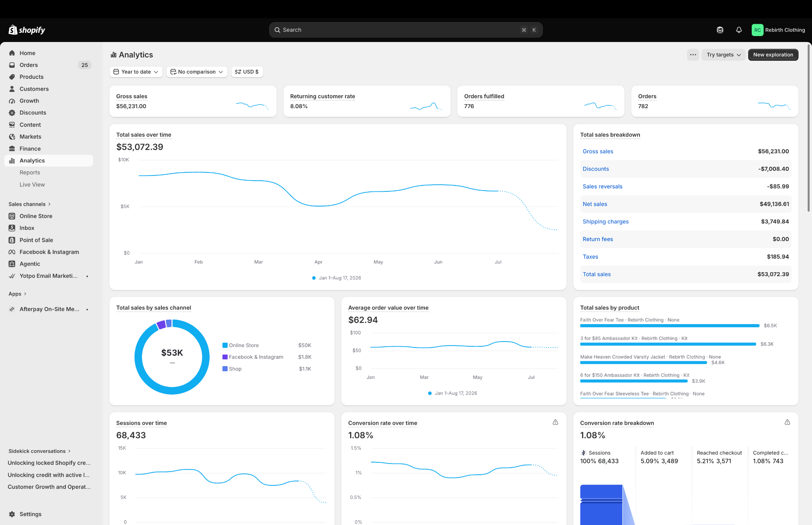Open the Facebook & Instagram channel icon

(12, 252)
